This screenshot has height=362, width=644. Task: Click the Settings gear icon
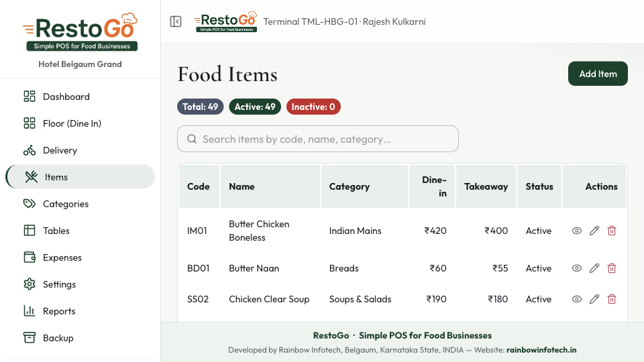click(30, 284)
